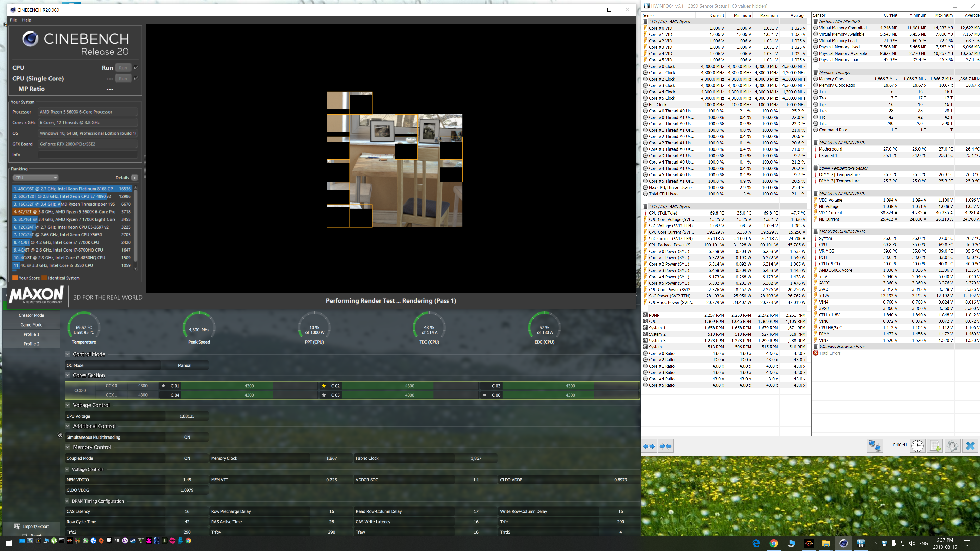
Task: Open the CPU ranking dropdown in Cinebench
Action: (35, 178)
